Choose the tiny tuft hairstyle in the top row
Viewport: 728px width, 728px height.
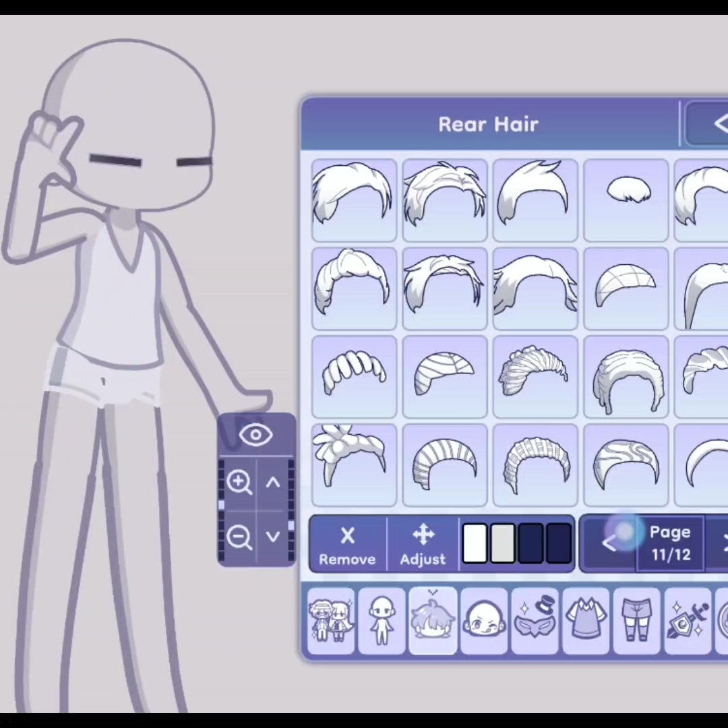626,200
